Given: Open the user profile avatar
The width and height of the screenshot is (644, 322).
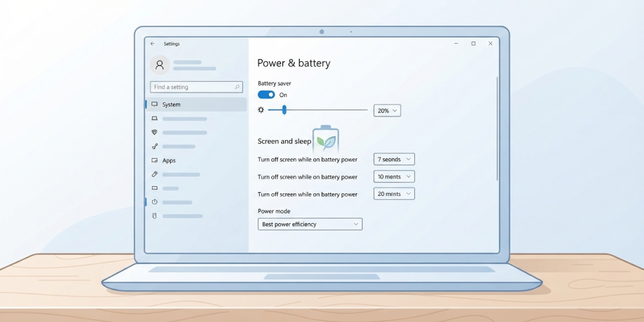Looking at the screenshot, I should (159, 65).
